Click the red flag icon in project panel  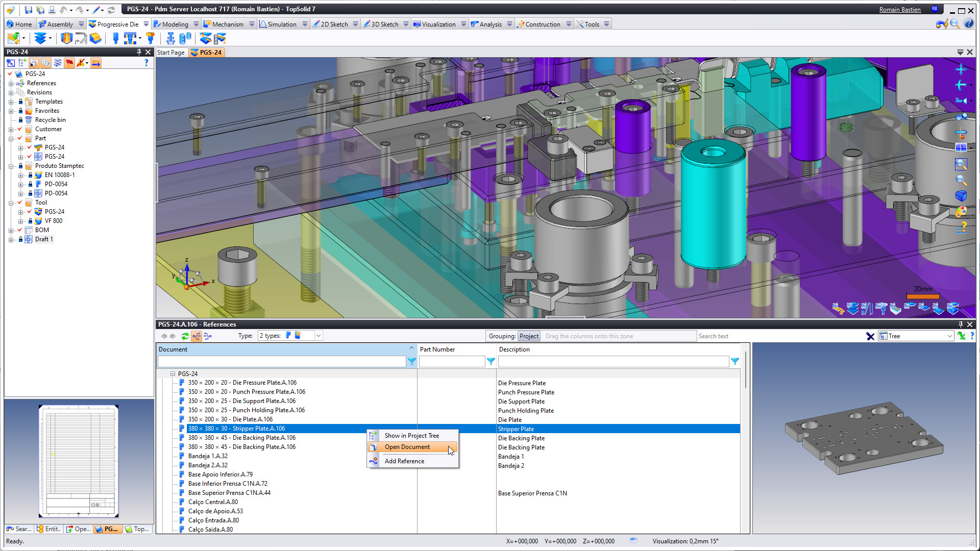pyautogui.click(x=69, y=63)
